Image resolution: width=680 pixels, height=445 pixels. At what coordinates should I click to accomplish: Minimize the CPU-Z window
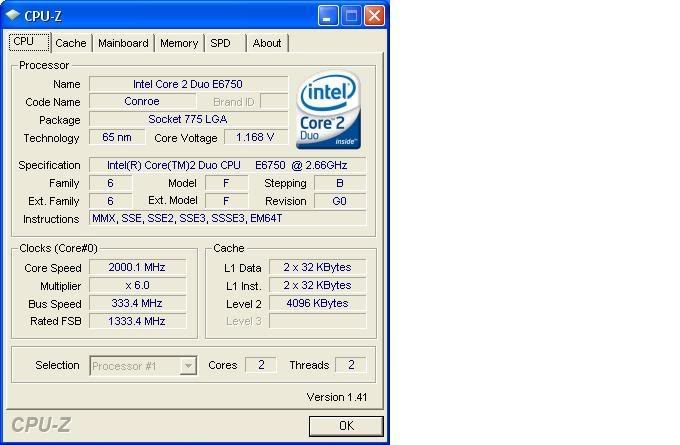point(329,15)
